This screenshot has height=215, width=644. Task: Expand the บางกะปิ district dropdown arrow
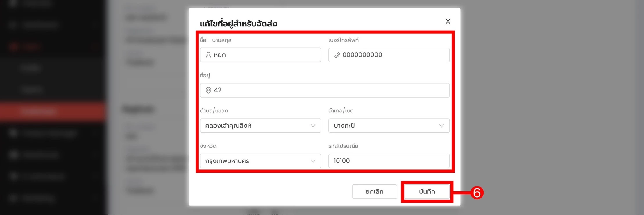point(441,126)
